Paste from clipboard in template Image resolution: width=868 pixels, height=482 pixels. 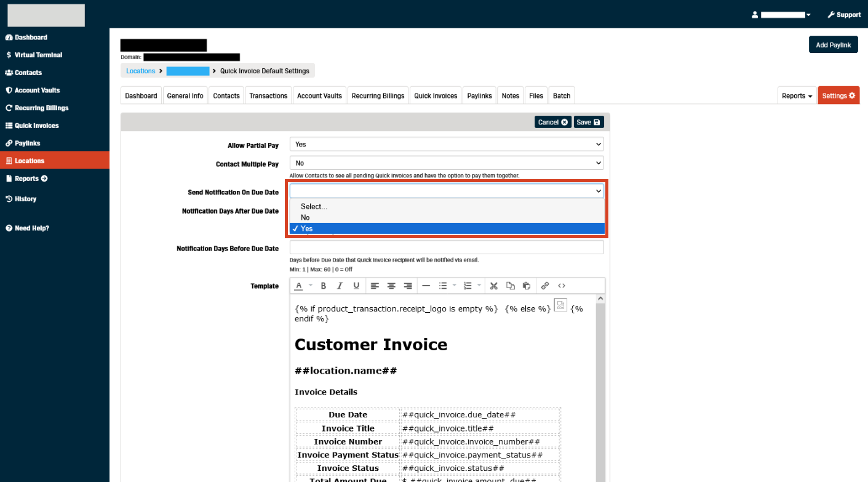coord(527,286)
